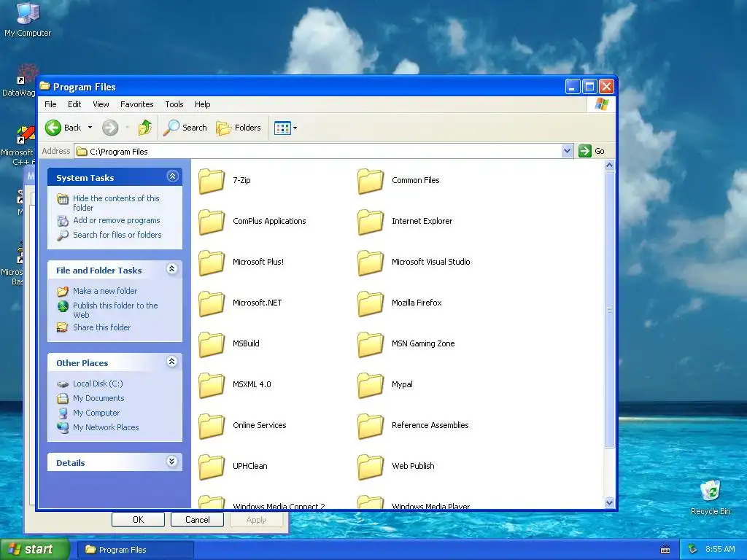Click the scrollbar up arrow

(x=609, y=166)
